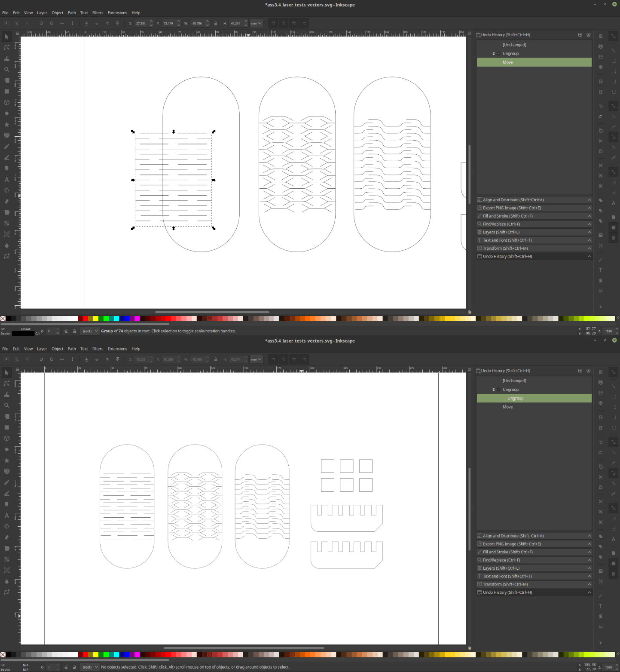
Task: Toggle snap to guides in top window
Action: (x=614, y=238)
